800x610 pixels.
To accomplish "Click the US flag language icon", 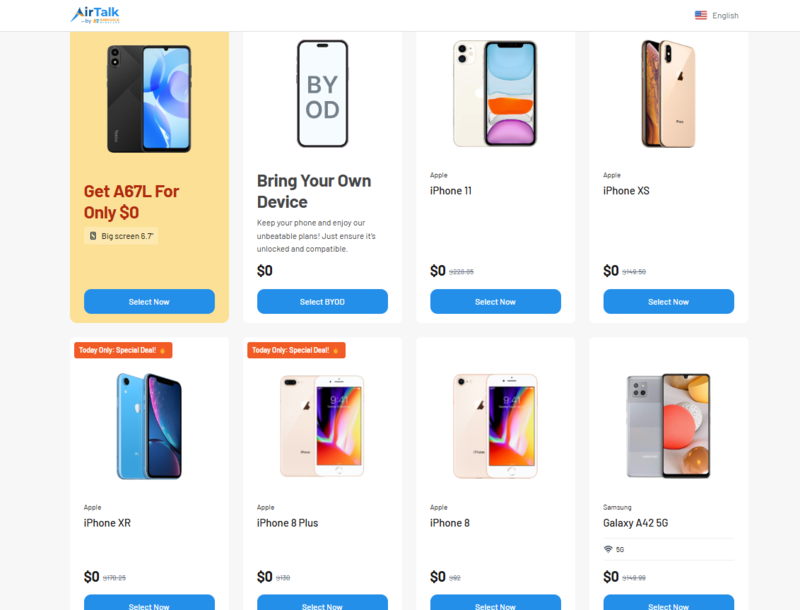I will [701, 15].
